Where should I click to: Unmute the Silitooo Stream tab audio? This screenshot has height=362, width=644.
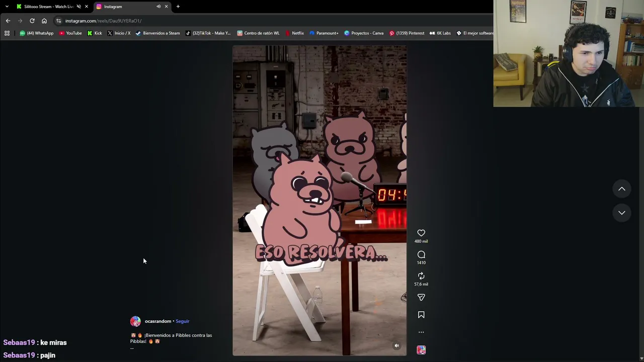click(78, 7)
